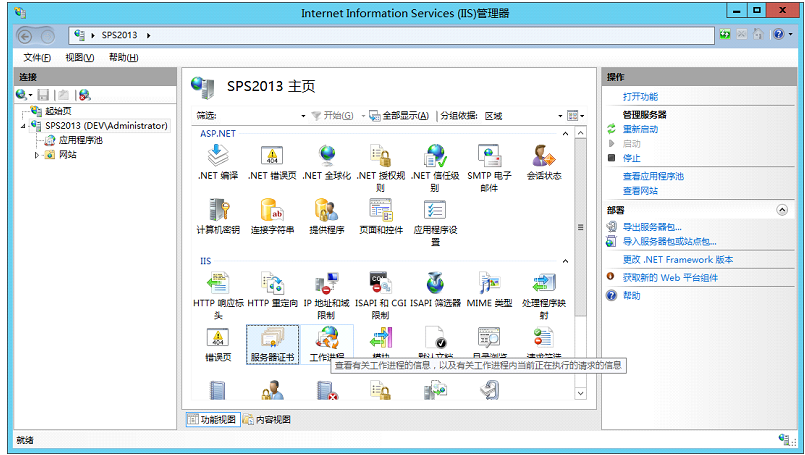Switch to the 内容视图 tab
The image size is (805, 455).
pos(267,420)
